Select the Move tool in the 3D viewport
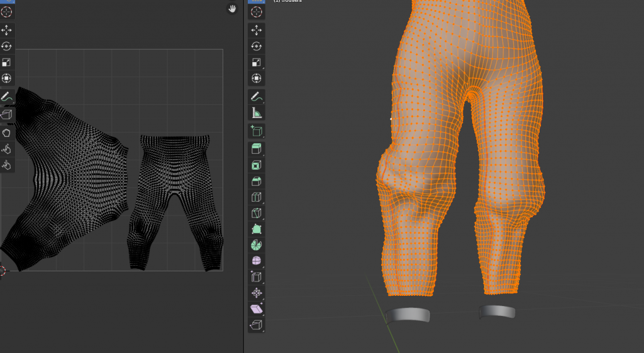Viewport: 644px width, 353px height. pos(257,30)
